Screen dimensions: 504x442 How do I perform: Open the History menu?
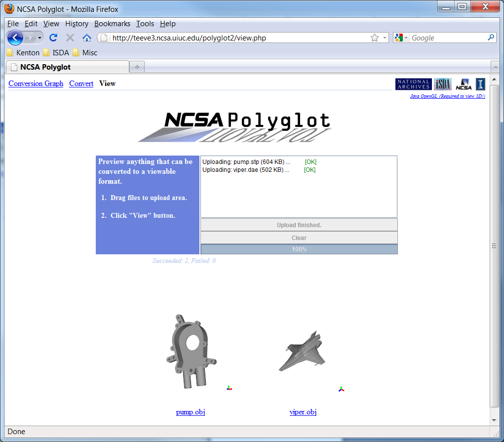point(77,24)
